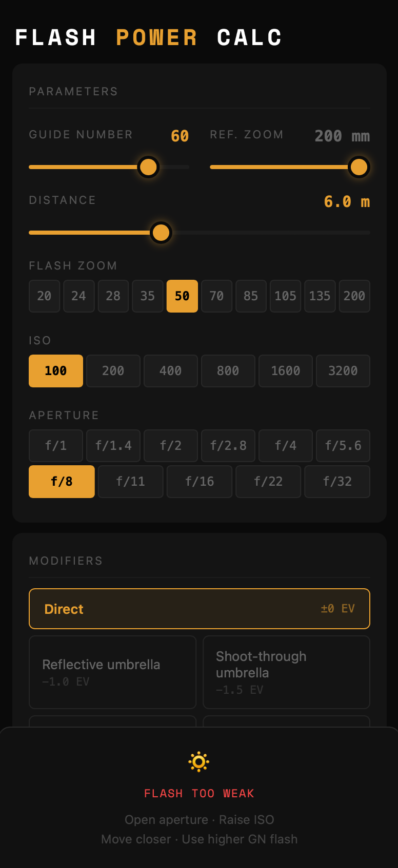Viewport: 398px width, 868px height.
Task: Choose aperture f/1.4
Action: coord(113,446)
